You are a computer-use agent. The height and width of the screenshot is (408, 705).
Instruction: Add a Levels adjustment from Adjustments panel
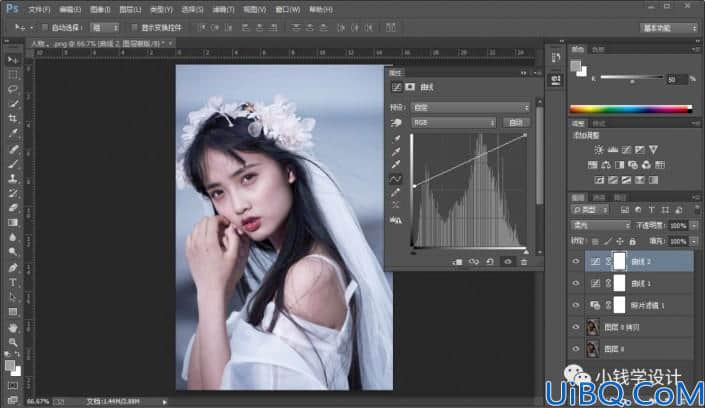[x=612, y=150]
